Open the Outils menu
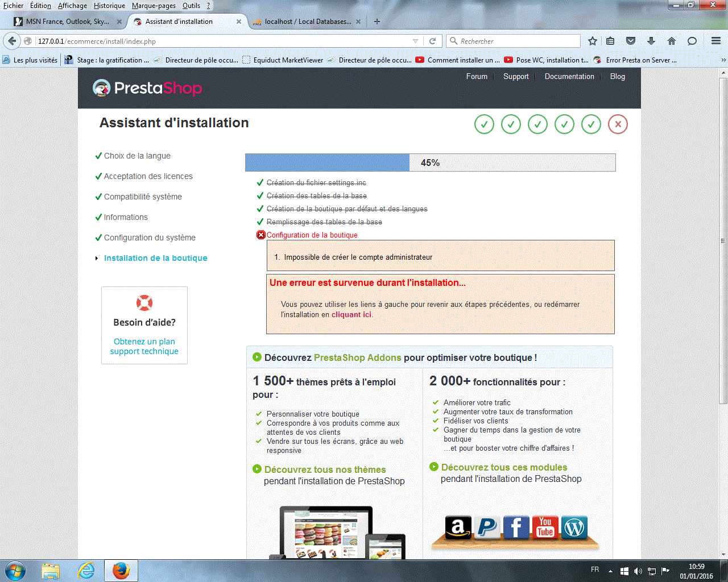Image resolution: width=728 pixels, height=582 pixels. 192,6
